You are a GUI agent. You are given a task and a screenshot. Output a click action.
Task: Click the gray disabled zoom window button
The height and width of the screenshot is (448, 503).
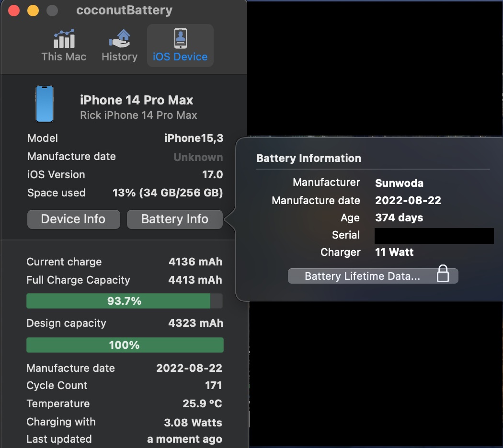pos(52,10)
